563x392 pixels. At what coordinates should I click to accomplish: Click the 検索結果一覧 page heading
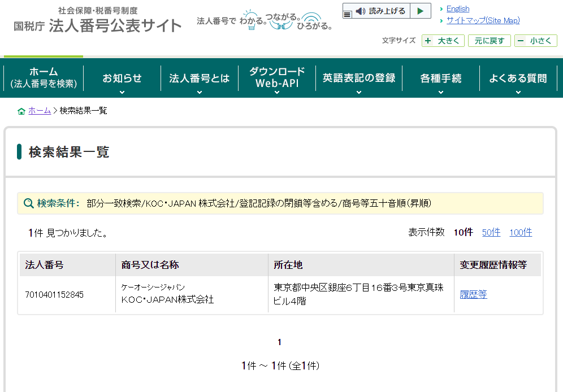(x=69, y=152)
